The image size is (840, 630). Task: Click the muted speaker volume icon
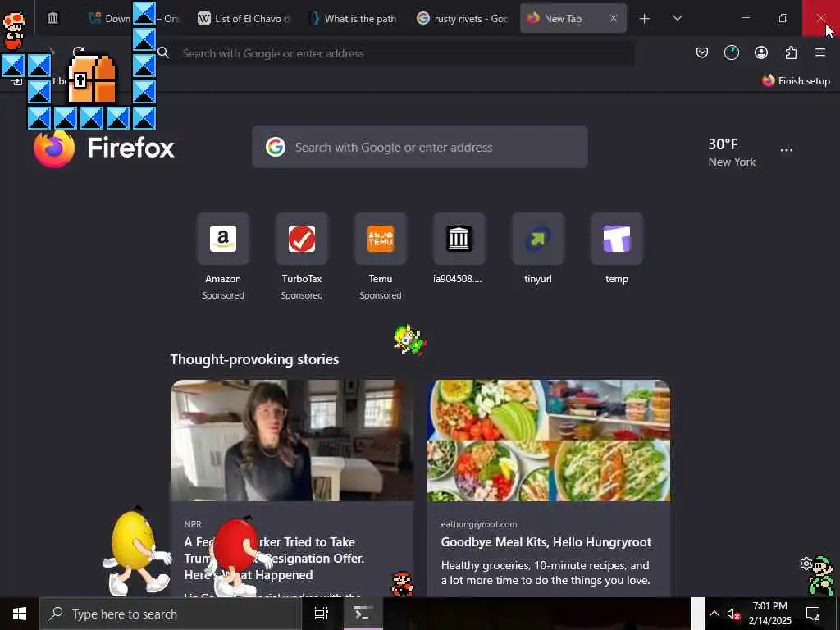click(x=733, y=614)
